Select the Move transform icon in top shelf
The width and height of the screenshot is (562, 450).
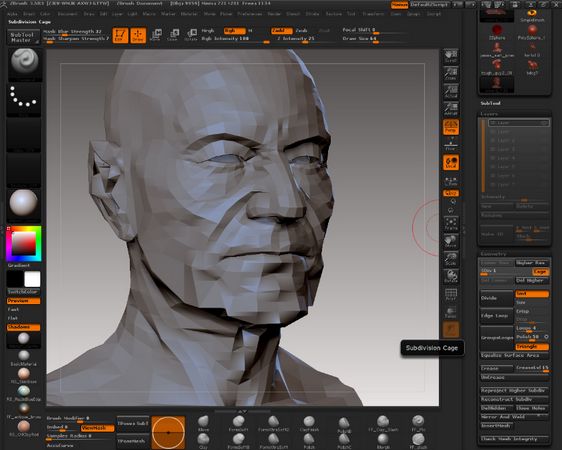click(156, 35)
